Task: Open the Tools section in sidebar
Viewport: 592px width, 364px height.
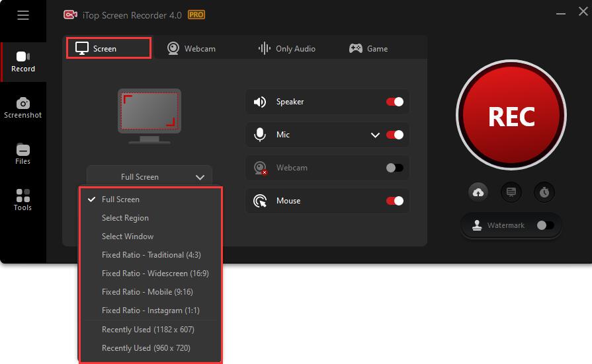Action: click(x=23, y=200)
